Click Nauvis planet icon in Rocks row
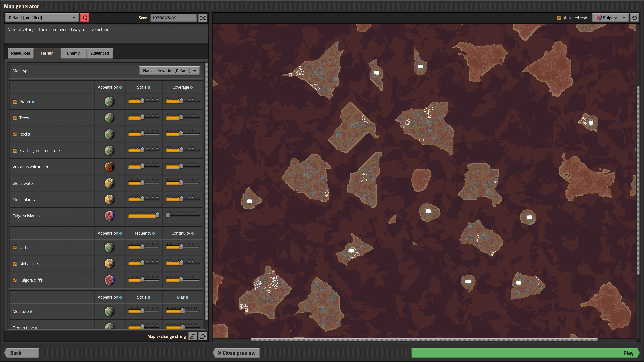The image size is (644, 362). click(109, 134)
